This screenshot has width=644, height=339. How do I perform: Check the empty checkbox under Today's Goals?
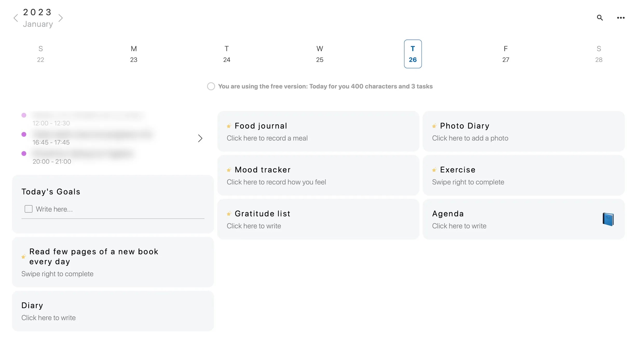pyautogui.click(x=28, y=209)
